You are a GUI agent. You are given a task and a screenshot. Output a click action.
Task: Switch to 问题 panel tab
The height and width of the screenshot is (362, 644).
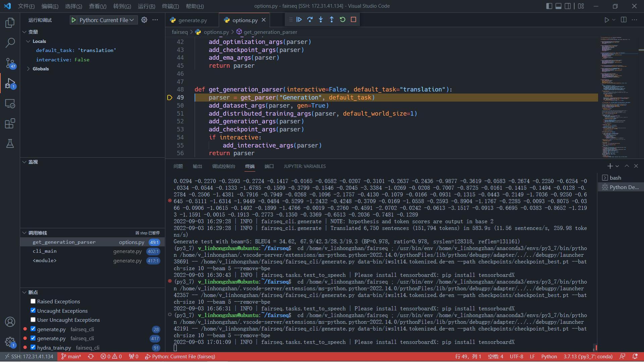tap(178, 166)
